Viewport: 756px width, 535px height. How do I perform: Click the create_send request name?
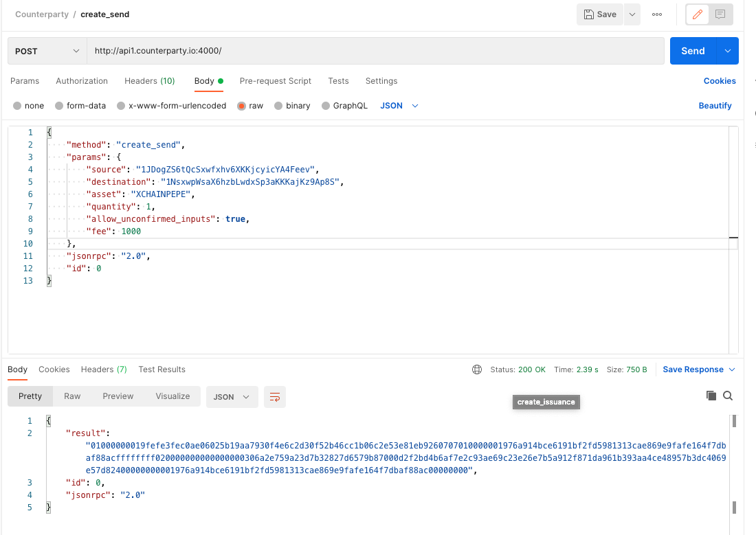point(104,14)
